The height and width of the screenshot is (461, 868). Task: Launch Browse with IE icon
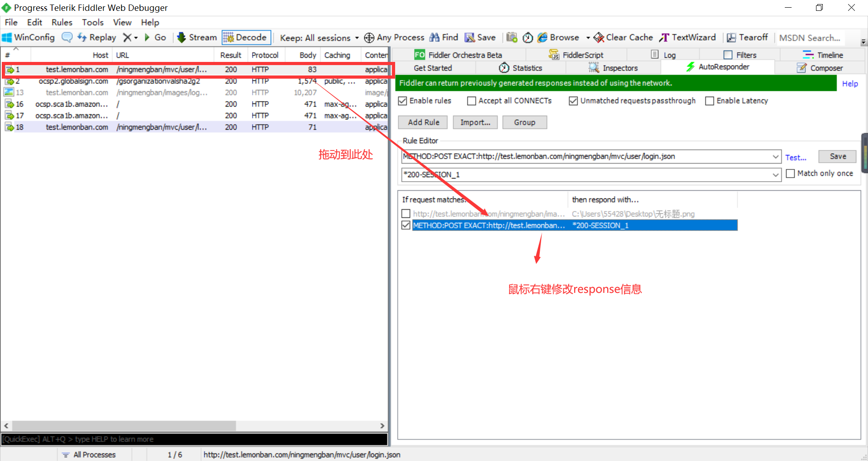pos(558,38)
